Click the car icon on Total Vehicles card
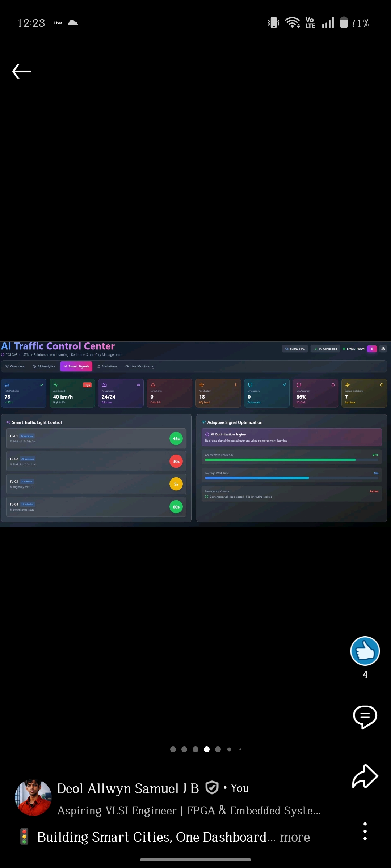Screen dimensions: 391x868 pos(7,385)
